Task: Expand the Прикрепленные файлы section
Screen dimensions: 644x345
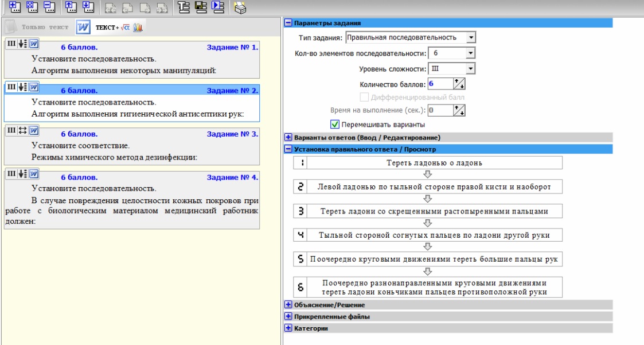Action: (288, 317)
